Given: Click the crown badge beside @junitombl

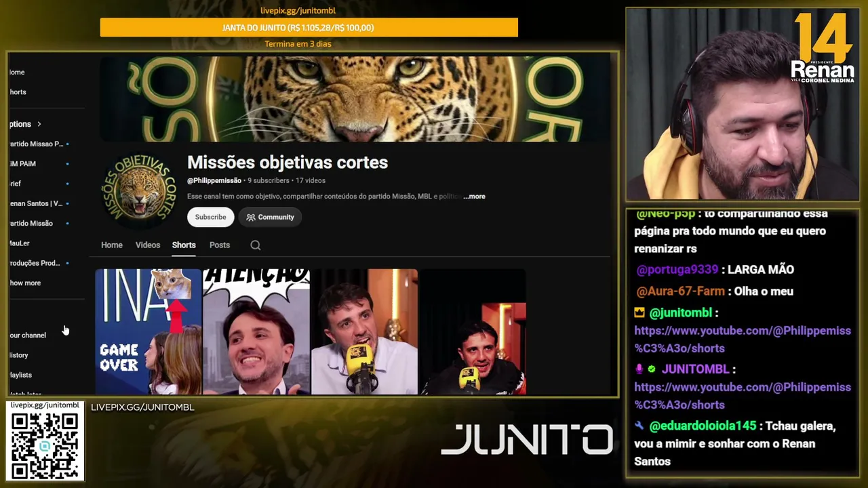Looking at the screenshot, I should (x=639, y=312).
